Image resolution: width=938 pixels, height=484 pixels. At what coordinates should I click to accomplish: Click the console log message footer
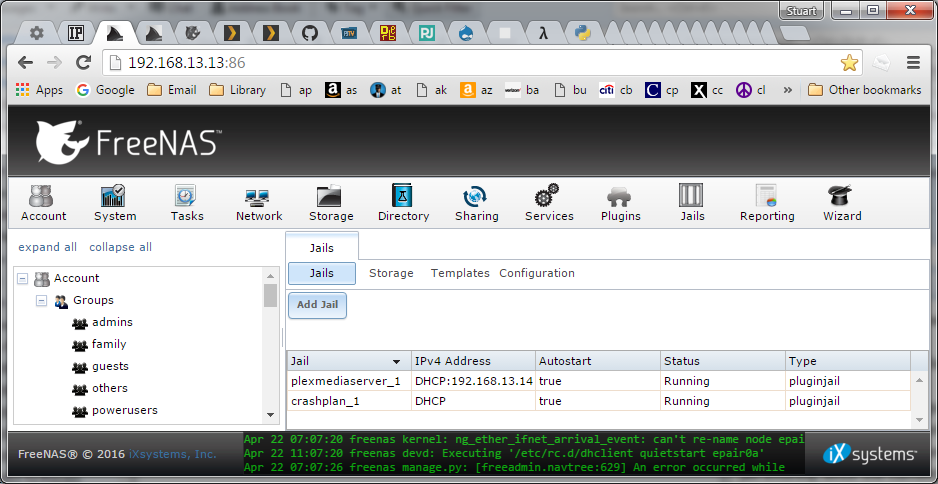[x=524, y=453]
